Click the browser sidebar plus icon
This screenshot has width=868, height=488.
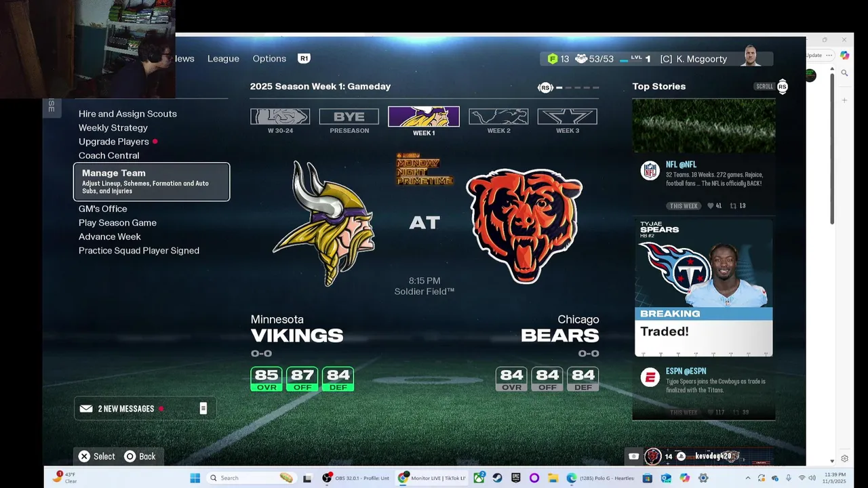pyautogui.click(x=844, y=100)
